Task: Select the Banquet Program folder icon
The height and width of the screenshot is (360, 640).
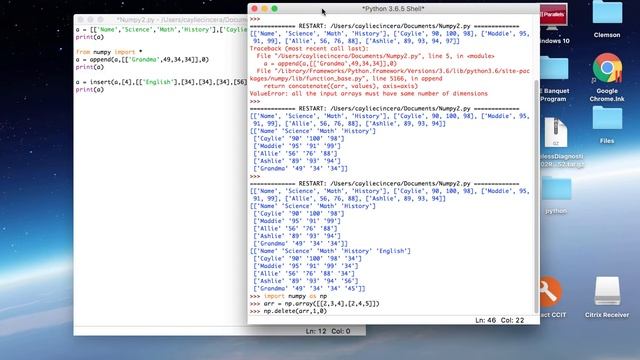Action: coord(553,68)
